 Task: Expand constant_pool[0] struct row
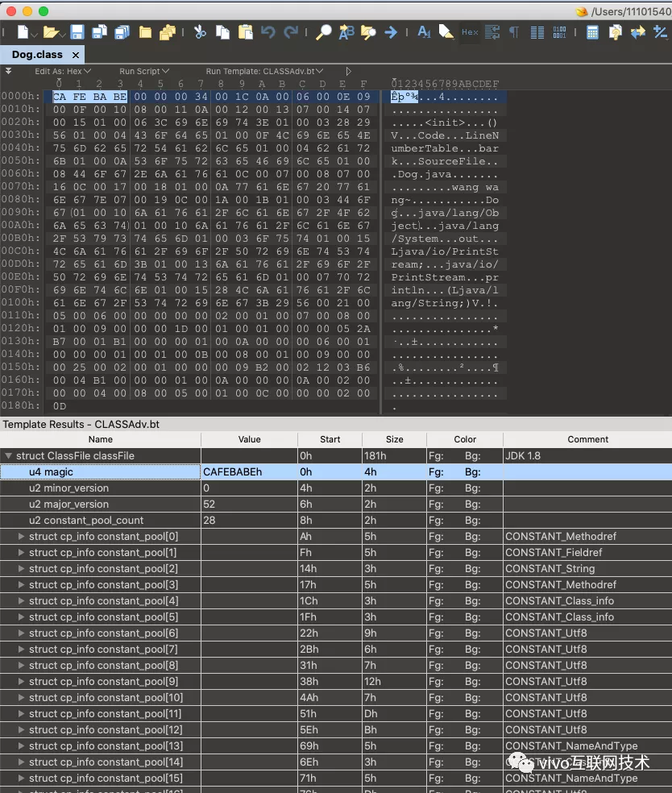click(x=21, y=536)
